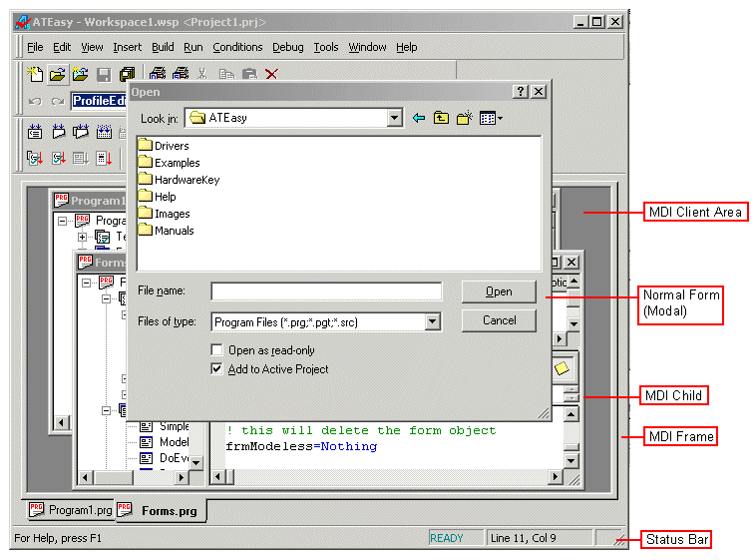
Task: Open the Insert menu
Action: coord(128,47)
